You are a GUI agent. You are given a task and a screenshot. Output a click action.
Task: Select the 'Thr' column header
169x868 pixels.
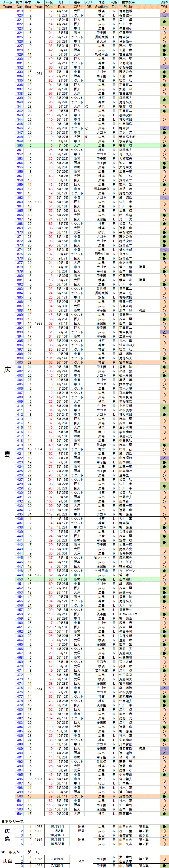coord(114,7)
